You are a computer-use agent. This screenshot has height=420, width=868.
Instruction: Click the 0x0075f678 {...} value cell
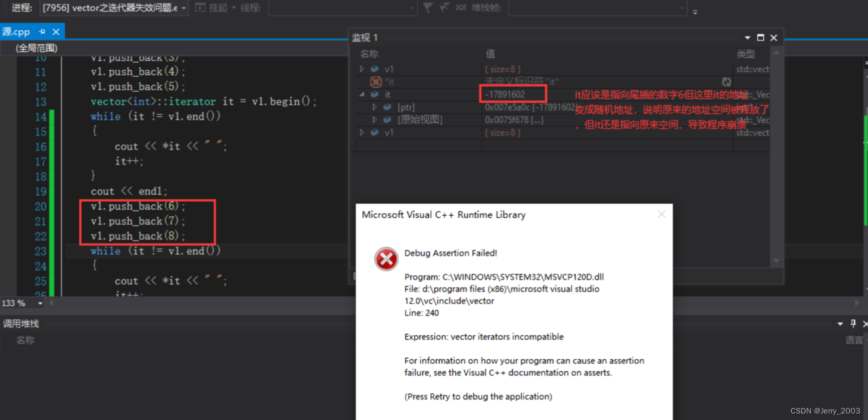tap(514, 120)
